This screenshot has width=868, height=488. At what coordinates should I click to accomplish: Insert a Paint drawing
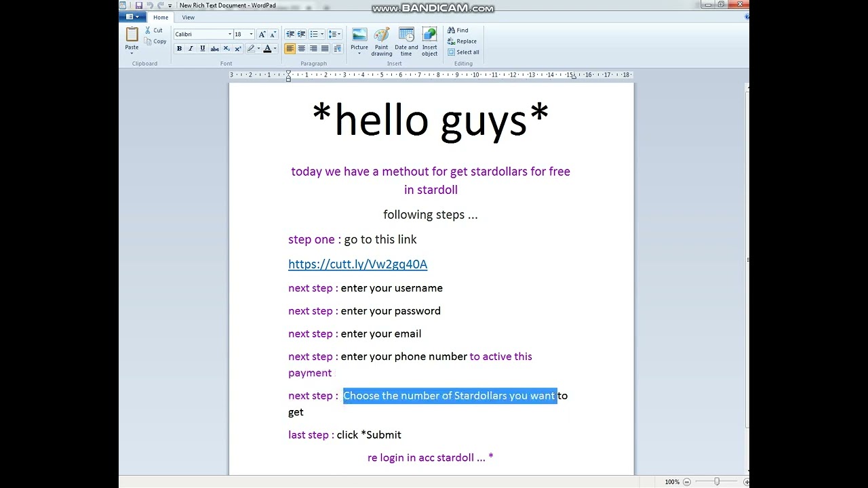[x=382, y=41]
